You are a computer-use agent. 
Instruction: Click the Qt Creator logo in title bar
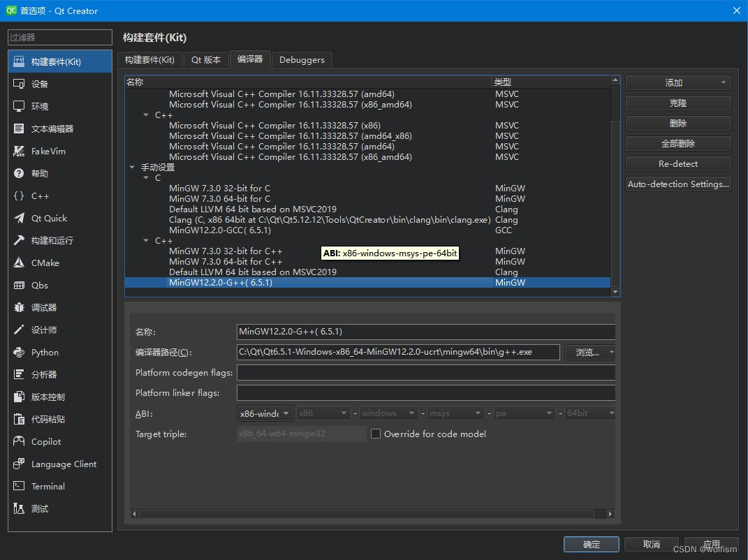11,10
